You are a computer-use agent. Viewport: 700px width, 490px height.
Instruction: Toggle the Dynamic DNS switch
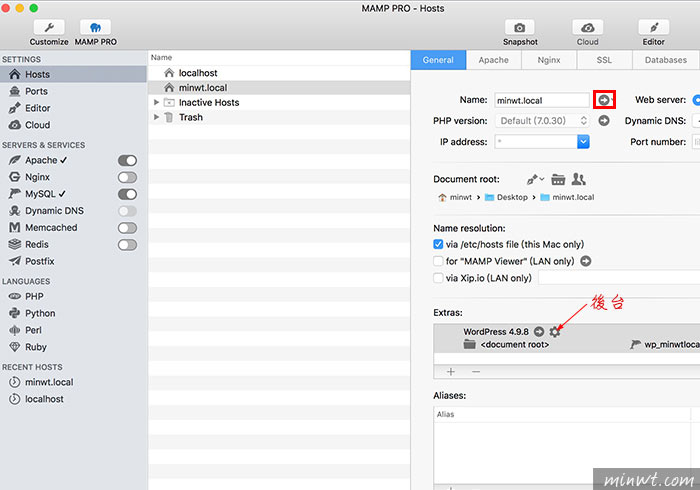[127, 211]
